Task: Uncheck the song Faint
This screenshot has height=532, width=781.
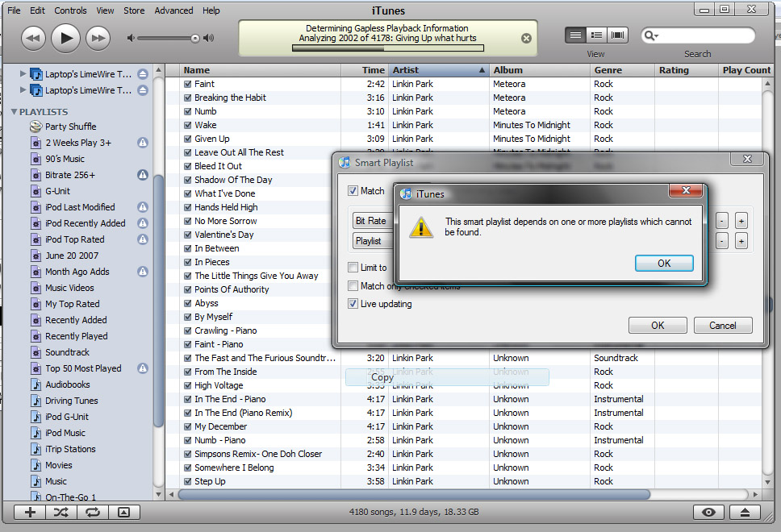Action: (x=188, y=84)
